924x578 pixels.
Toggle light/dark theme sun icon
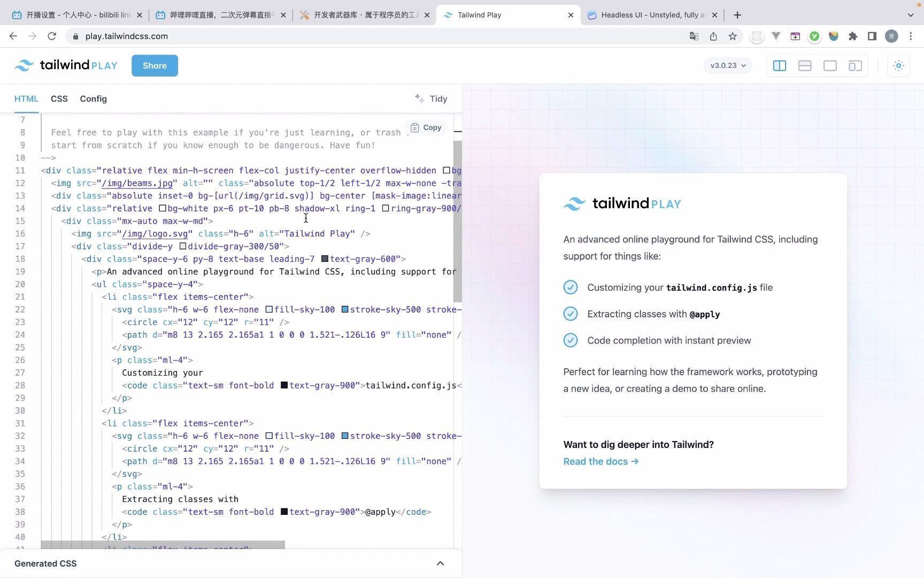click(x=898, y=65)
